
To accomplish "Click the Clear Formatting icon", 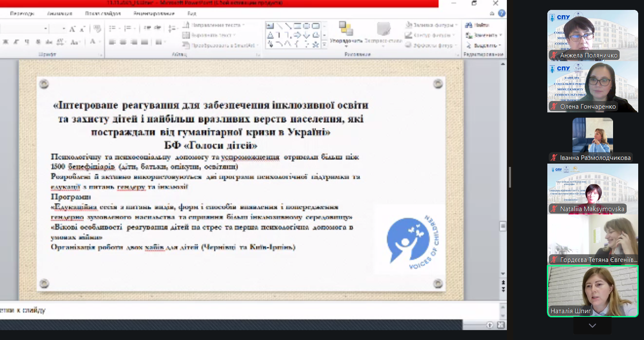I will (x=97, y=29).
